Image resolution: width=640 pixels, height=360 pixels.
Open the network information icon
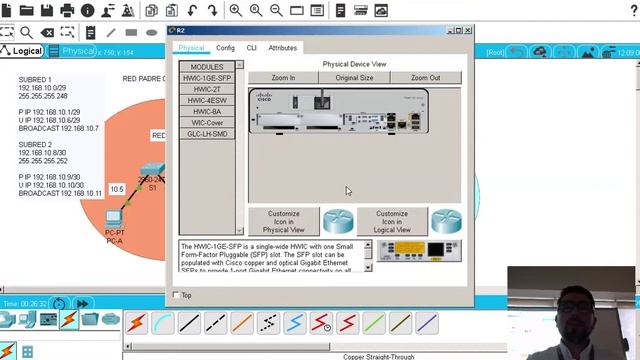(x=87, y=10)
